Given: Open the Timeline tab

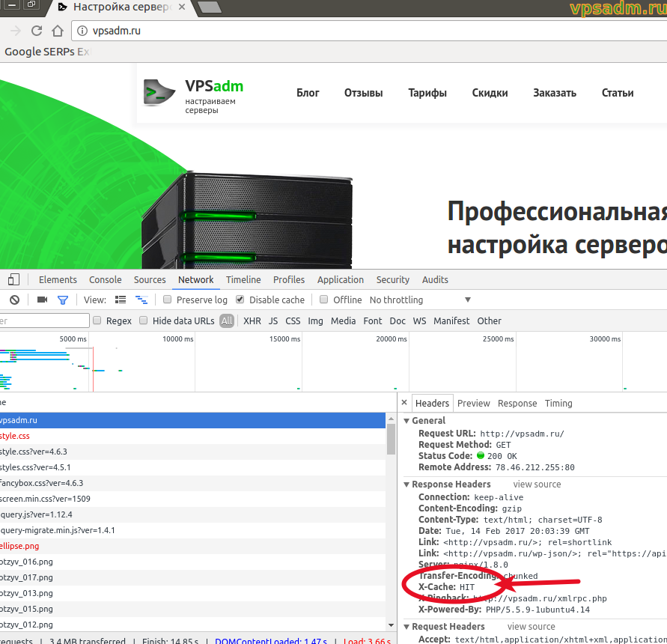Looking at the screenshot, I should point(243,279).
